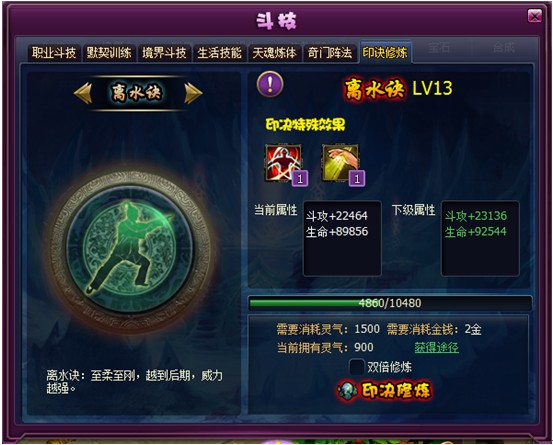Switch to previous seal with left gold arrow

[84, 93]
